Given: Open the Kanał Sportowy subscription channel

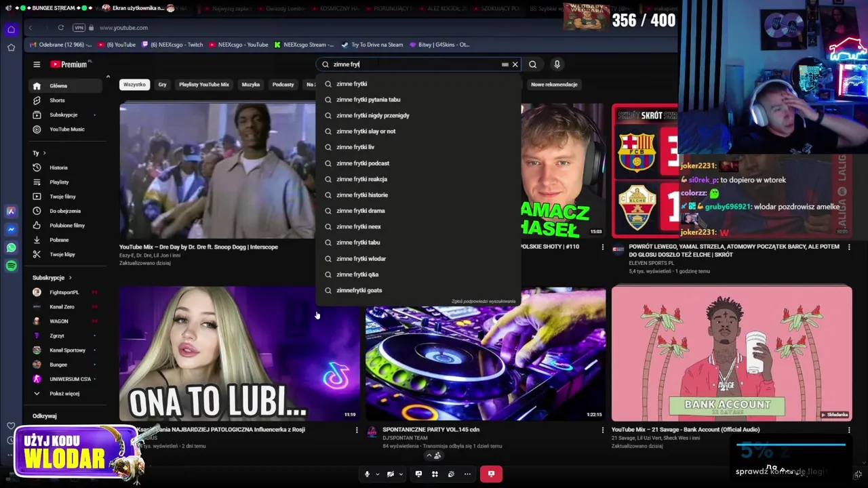Looking at the screenshot, I should coord(64,350).
